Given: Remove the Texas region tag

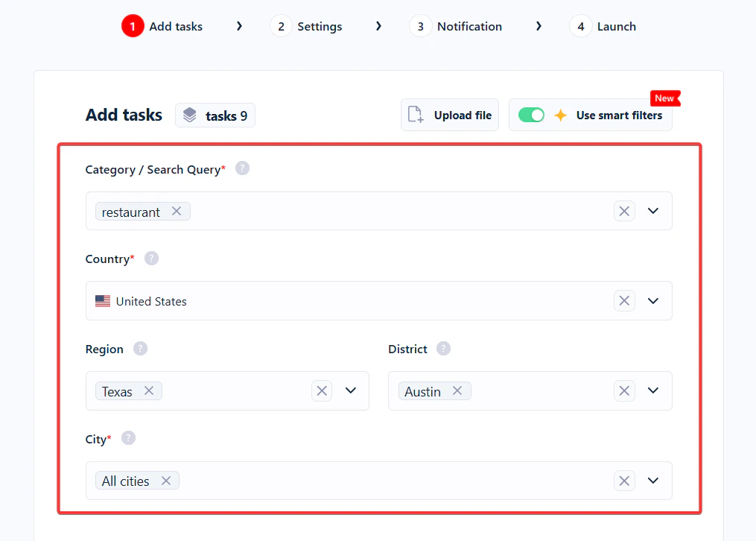Looking at the screenshot, I should point(149,390).
